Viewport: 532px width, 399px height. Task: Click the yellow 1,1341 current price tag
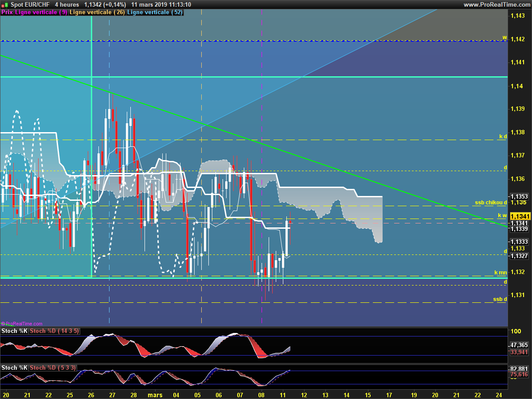click(x=520, y=216)
